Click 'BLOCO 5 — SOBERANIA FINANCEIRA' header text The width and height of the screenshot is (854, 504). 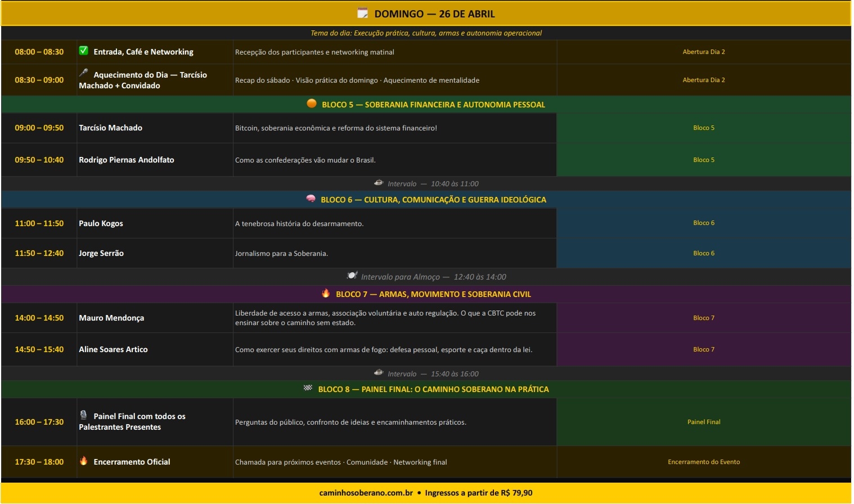point(434,105)
